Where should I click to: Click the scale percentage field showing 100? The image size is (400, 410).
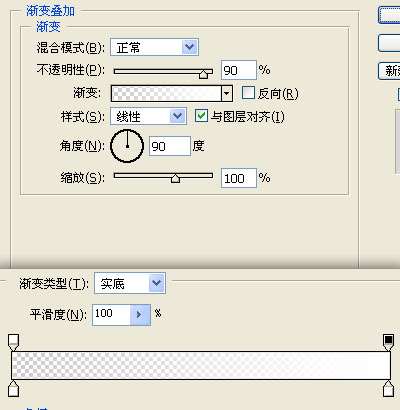239,178
